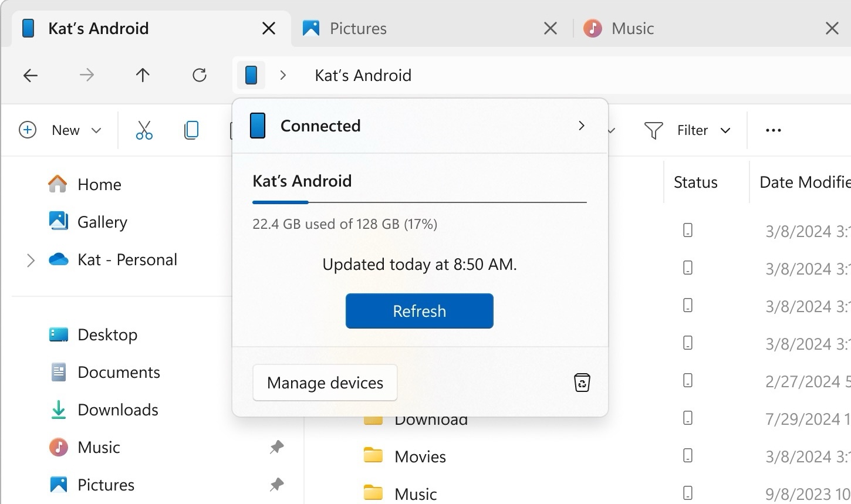Navigate up one folder level
This screenshot has width=851, height=504.
(143, 75)
